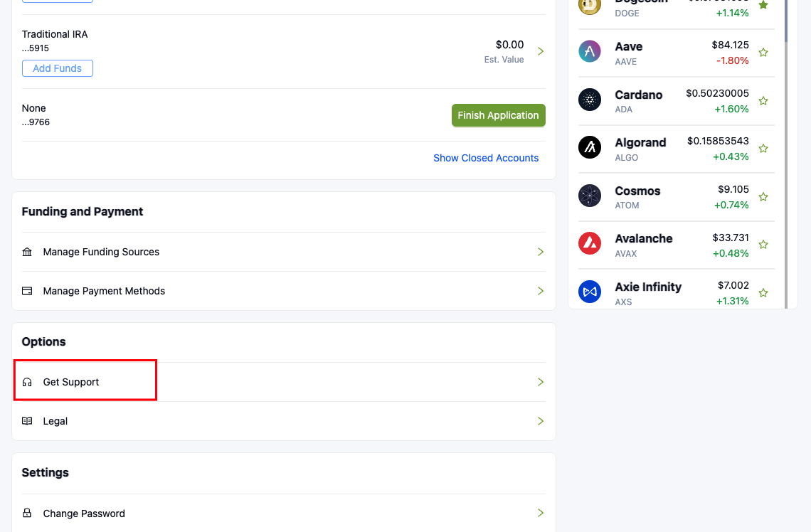Viewport: 811px width, 532px height.
Task: Open the Legal row chevron arrow
Action: pos(541,421)
